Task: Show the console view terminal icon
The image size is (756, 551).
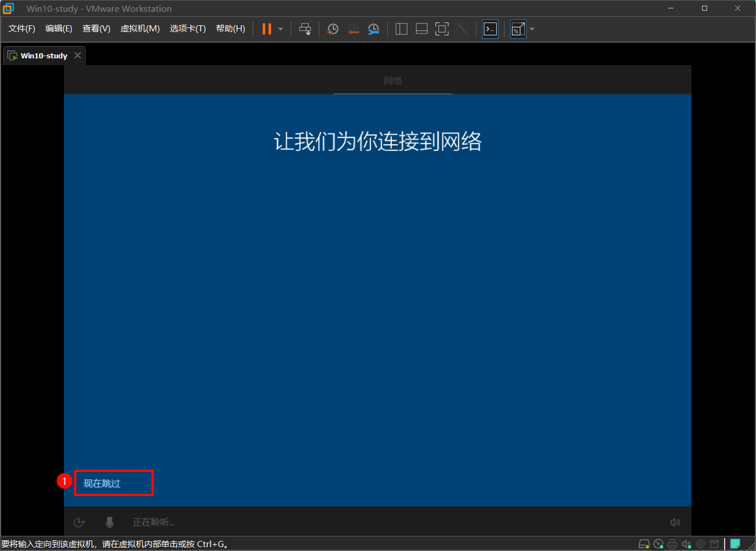Action: click(489, 29)
